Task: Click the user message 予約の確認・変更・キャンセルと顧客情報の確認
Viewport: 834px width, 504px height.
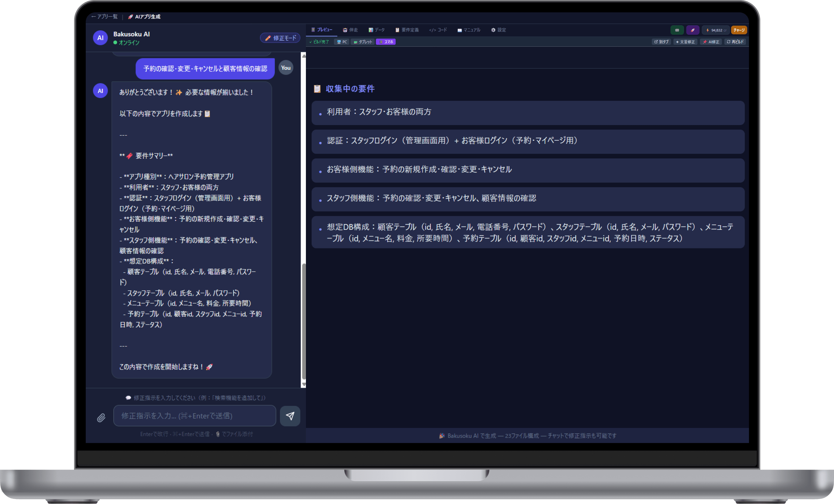Action: click(205, 69)
